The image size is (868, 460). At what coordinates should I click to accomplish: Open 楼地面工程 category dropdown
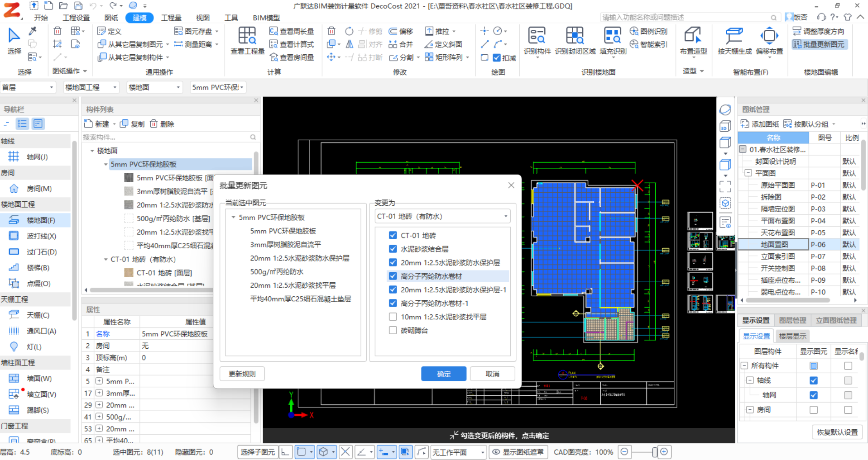(91, 87)
